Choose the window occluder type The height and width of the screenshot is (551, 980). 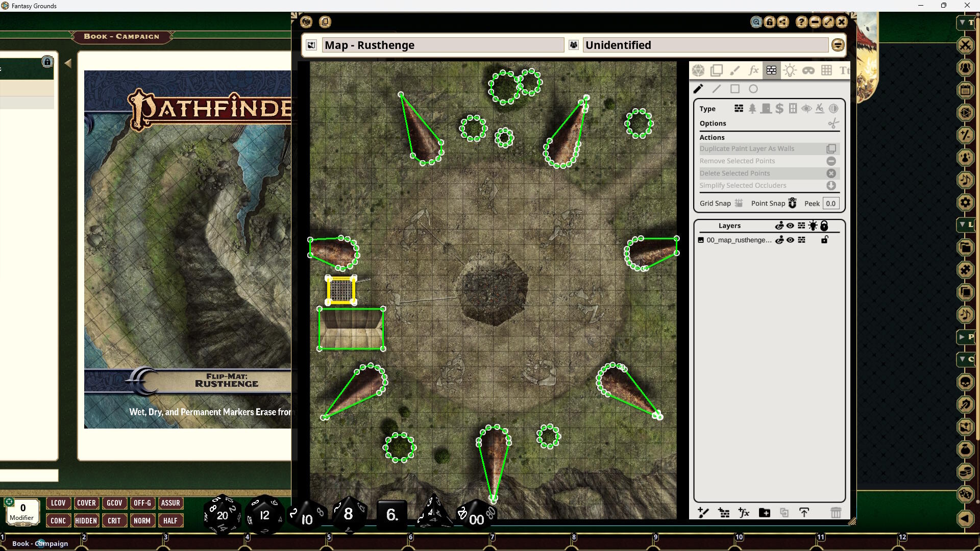click(793, 108)
